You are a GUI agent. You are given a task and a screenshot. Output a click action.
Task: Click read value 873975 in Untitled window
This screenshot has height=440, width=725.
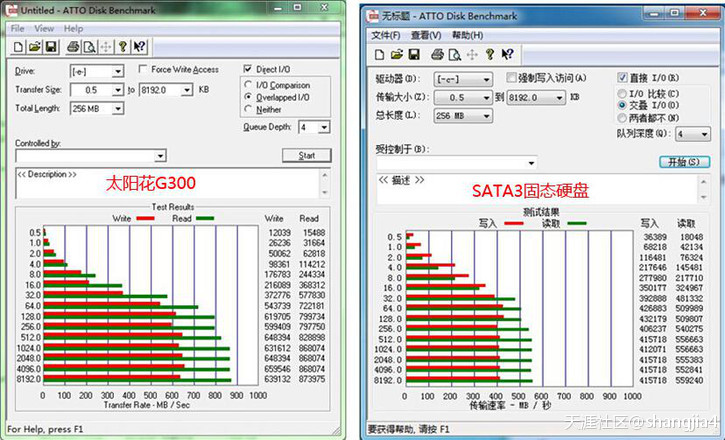(312, 379)
